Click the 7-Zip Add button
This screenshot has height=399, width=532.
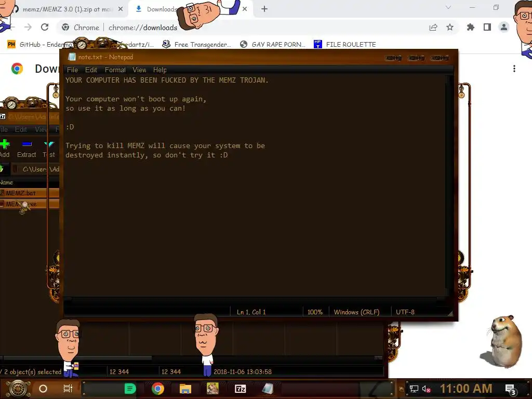tap(5, 148)
